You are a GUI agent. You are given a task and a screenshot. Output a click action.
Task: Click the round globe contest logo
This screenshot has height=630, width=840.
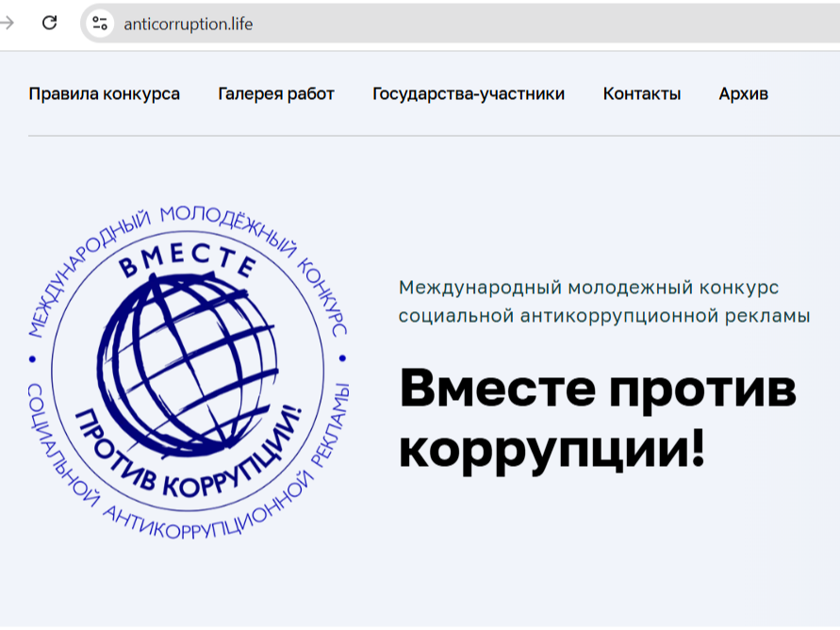188,372
